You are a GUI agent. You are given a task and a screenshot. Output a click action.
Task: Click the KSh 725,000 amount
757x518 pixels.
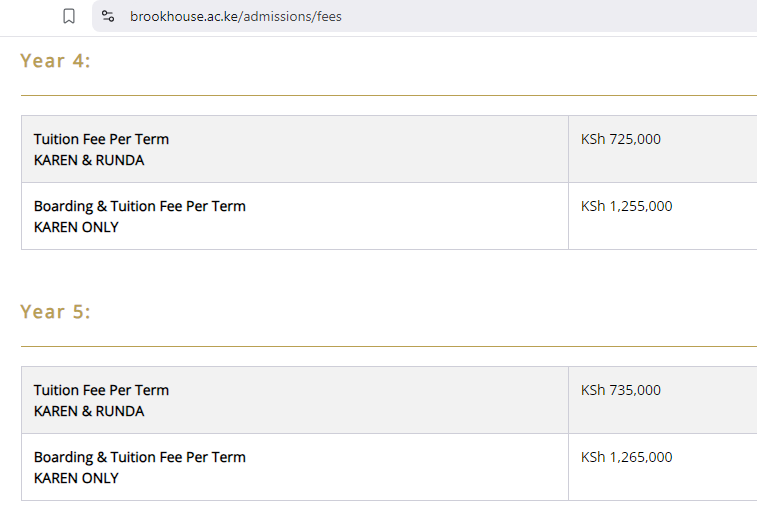(x=620, y=139)
